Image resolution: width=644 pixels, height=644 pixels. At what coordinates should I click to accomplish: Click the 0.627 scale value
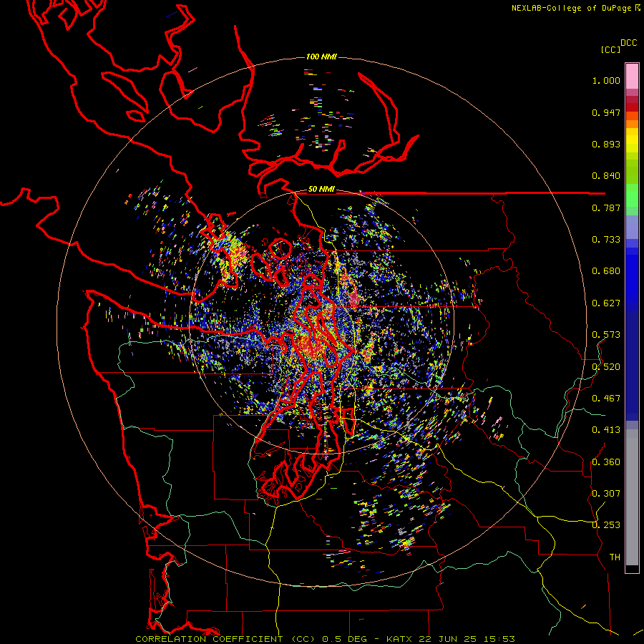tap(606, 303)
